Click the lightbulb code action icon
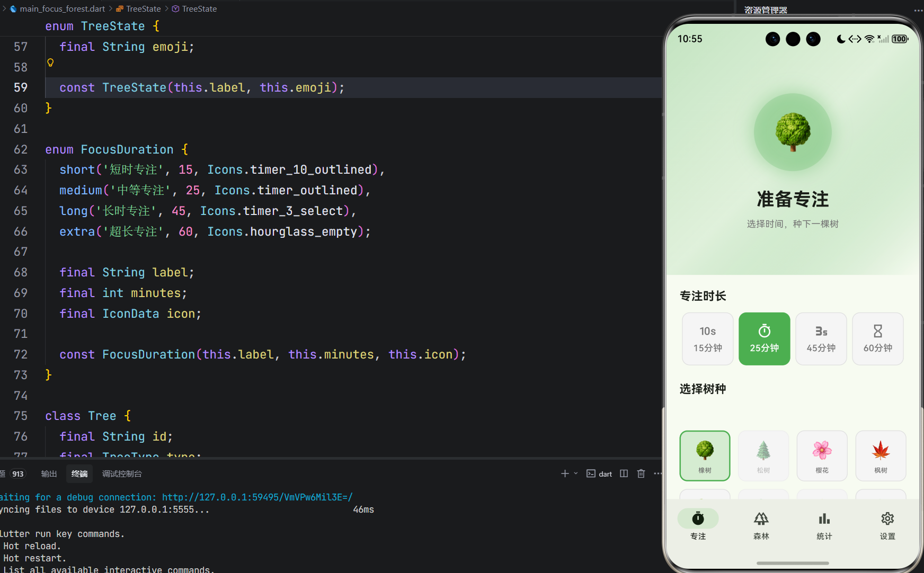The width and height of the screenshot is (924, 573). [x=50, y=62]
